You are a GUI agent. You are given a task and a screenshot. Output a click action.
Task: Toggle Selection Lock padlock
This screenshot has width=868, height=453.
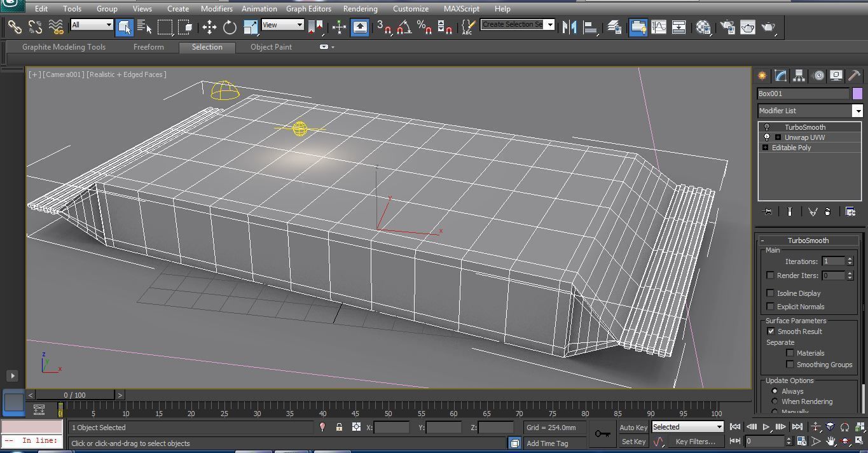(339, 428)
